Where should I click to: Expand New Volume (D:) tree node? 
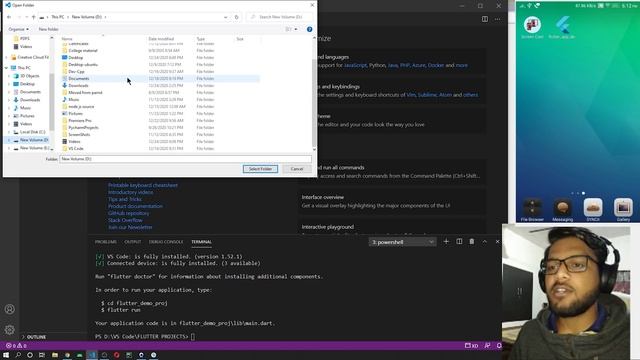click(x=9, y=140)
